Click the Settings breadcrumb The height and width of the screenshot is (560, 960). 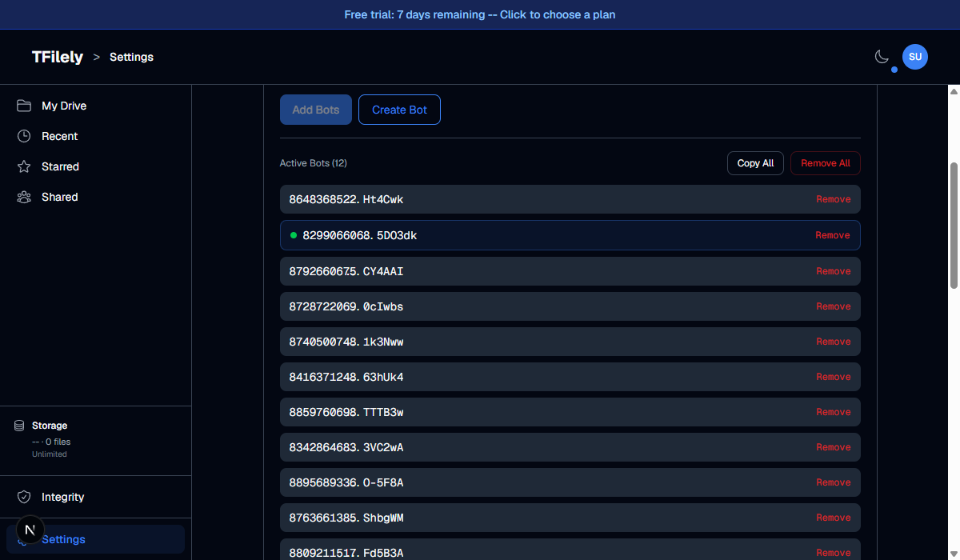pos(131,57)
